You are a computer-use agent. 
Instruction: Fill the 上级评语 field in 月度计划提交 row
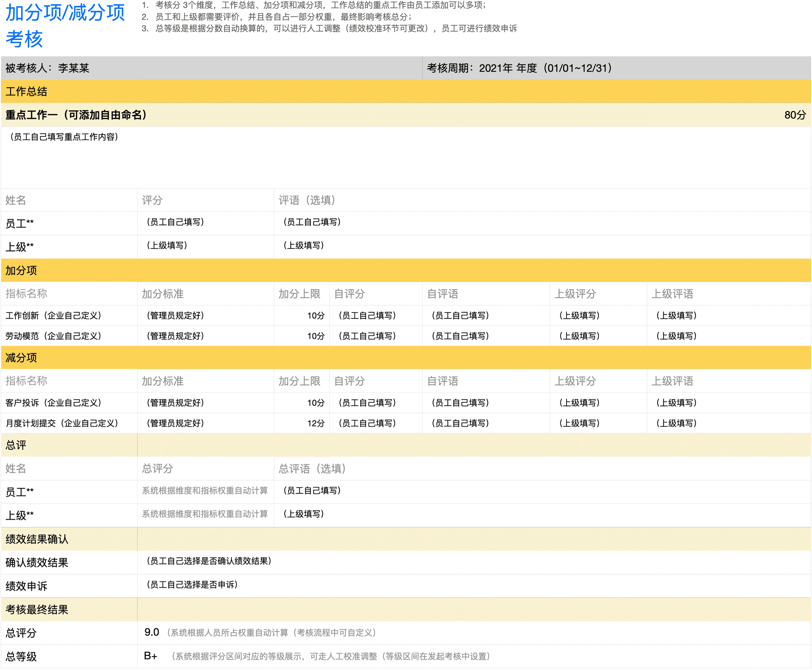pos(729,423)
